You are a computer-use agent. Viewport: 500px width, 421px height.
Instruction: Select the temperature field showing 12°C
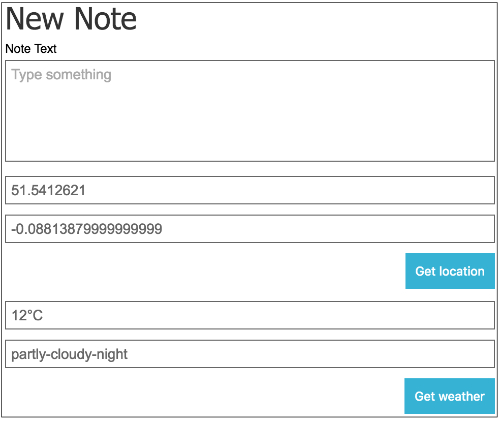(250, 315)
